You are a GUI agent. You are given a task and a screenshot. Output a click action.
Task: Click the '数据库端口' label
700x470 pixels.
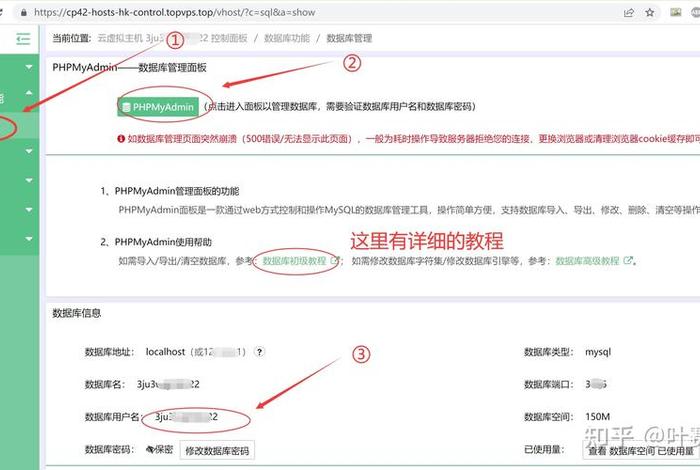pos(549,384)
